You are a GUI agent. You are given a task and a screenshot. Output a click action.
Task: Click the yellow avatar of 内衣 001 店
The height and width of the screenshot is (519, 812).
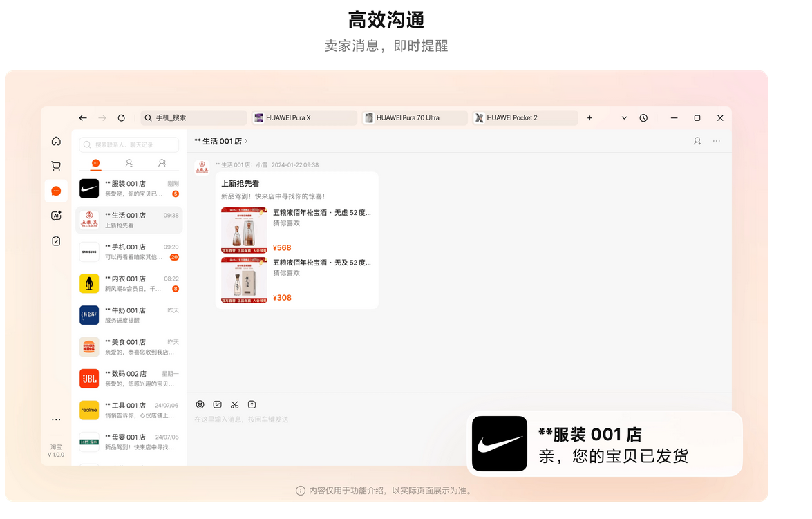point(89,284)
